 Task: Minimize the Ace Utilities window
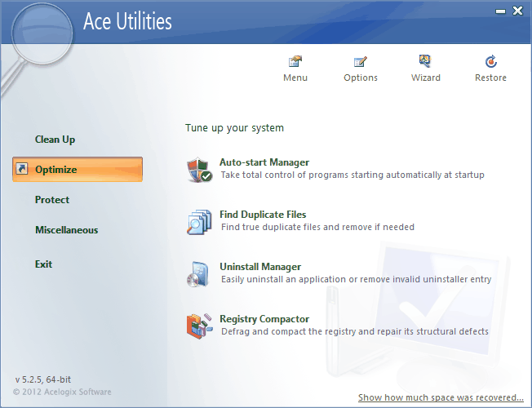click(x=499, y=11)
